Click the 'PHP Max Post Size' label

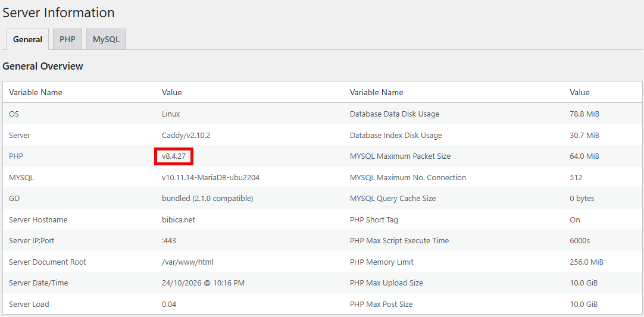point(381,305)
